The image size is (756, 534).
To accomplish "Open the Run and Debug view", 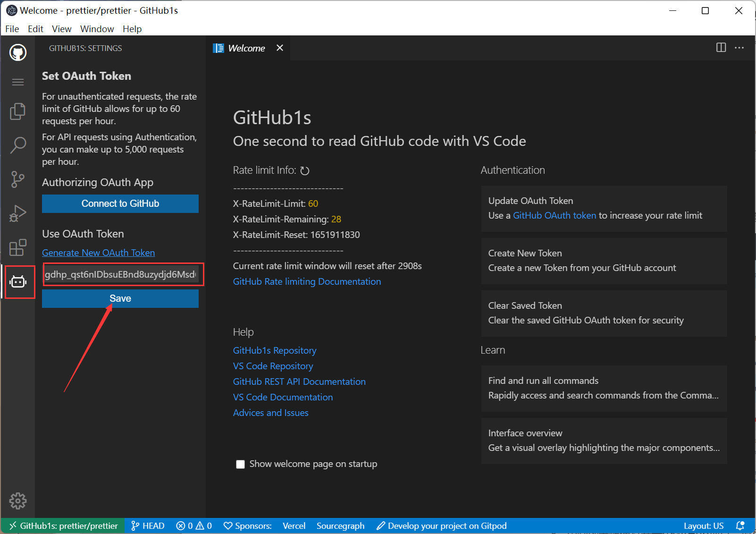I will click(18, 213).
